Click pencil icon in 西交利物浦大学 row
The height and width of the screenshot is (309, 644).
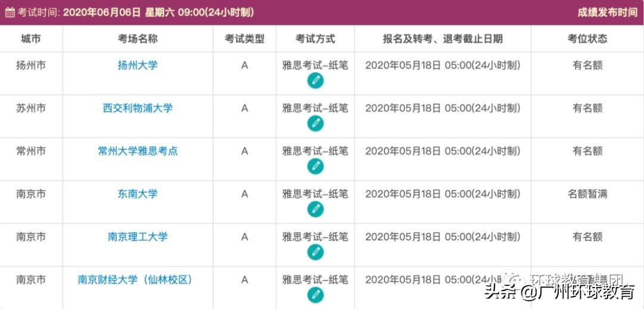coord(315,123)
